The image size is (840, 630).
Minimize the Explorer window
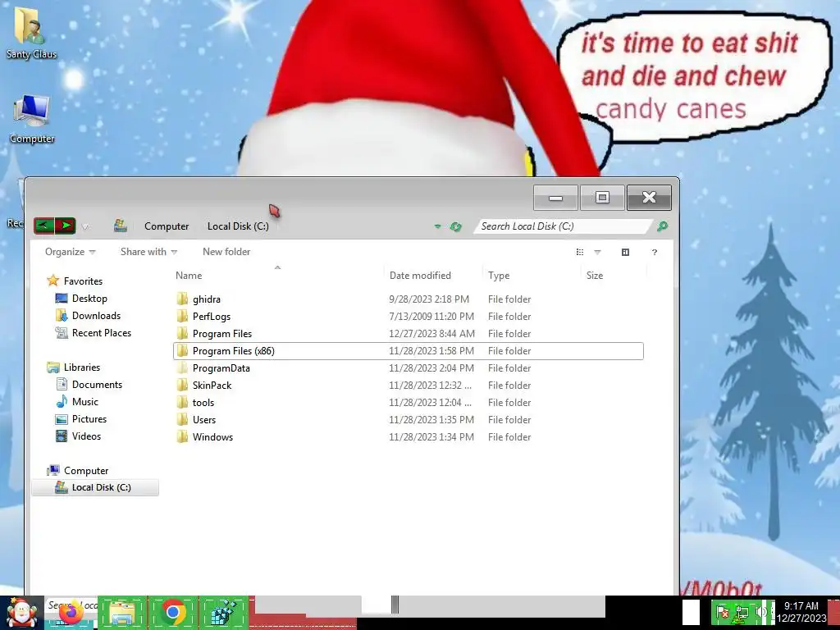(x=555, y=198)
